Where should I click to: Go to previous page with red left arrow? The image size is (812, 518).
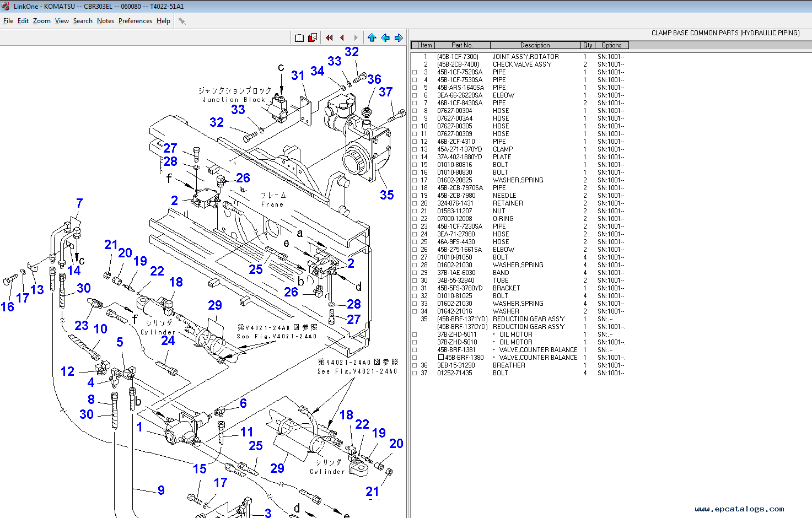coord(342,38)
